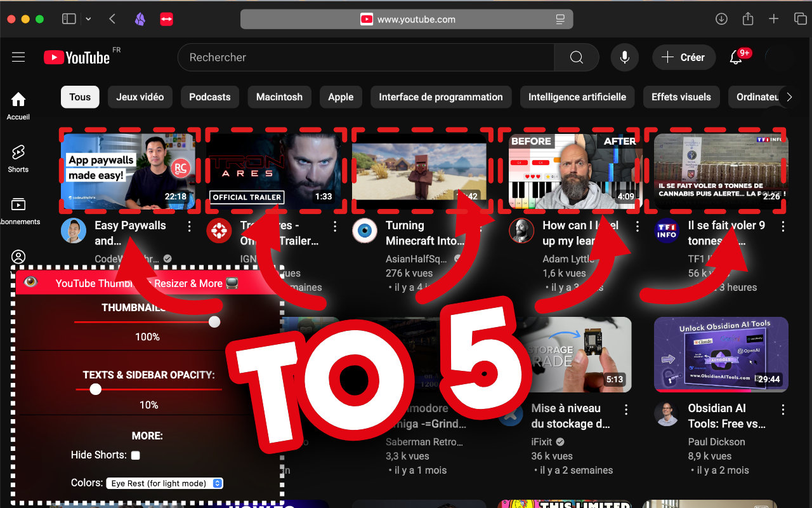The height and width of the screenshot is (508, 812).
Task: Select the Intelligence artificielle chip
Action: click(x=577, y=97)
